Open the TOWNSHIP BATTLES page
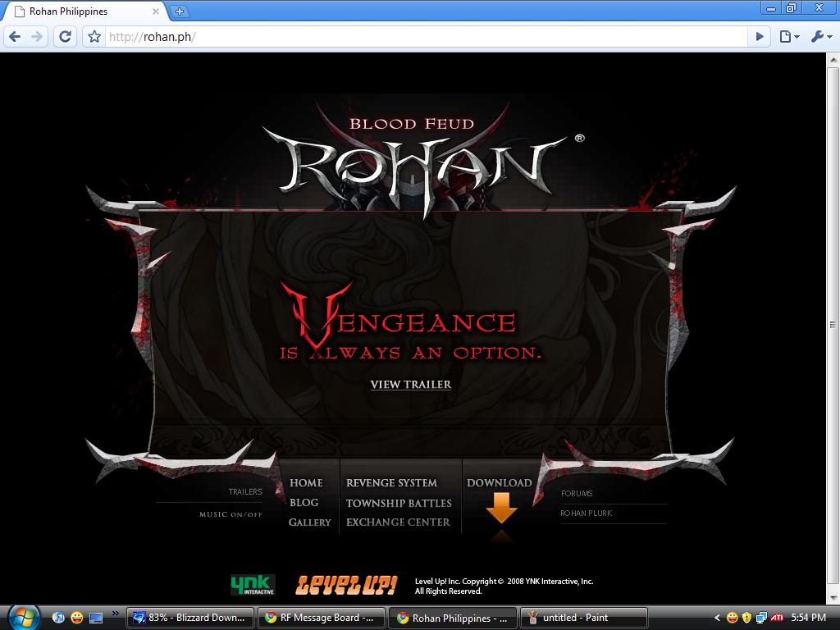840x630 pixels. coord(399,503)
